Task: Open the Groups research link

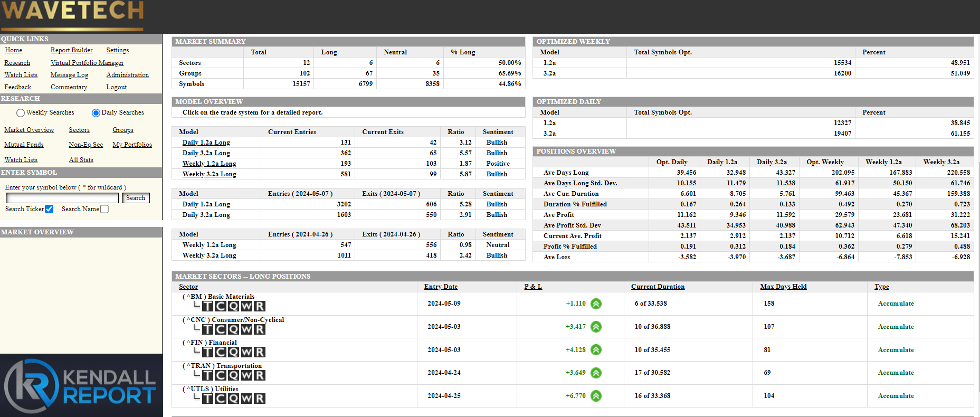Action: click(x=123, y=130)
